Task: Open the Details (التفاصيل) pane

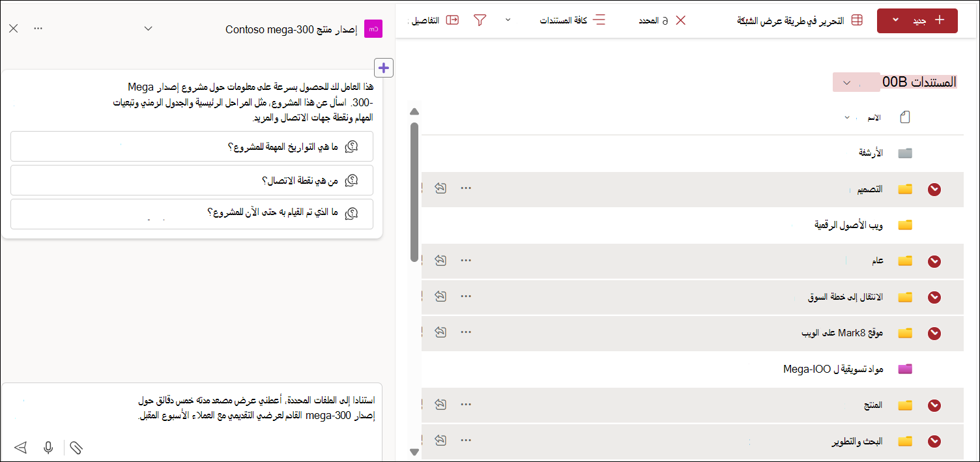Action: [435, 20]
